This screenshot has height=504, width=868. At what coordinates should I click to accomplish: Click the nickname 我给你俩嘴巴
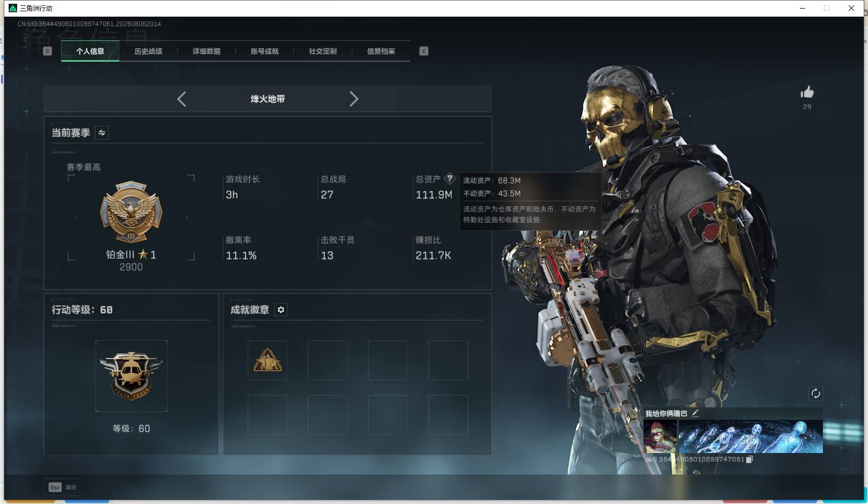click(666, 413)
